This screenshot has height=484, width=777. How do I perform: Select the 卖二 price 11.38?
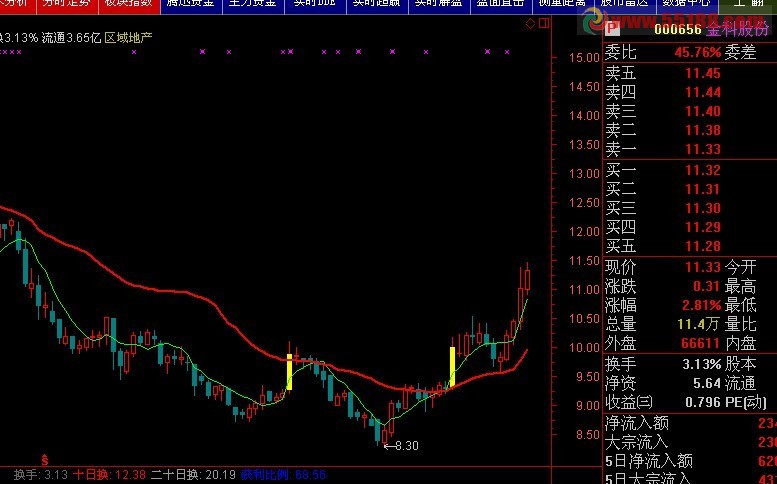(x=703, y=130)
